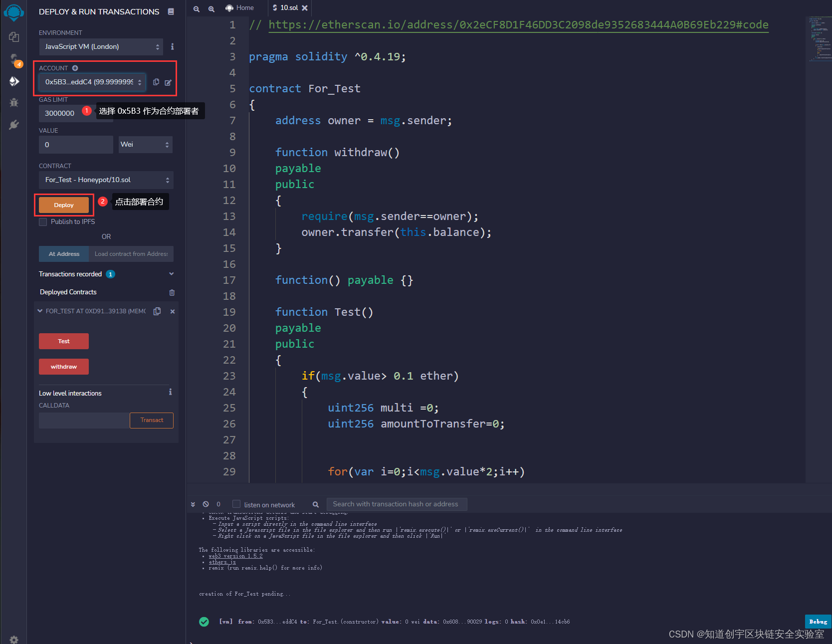Close the 10.sol tab

305,8
